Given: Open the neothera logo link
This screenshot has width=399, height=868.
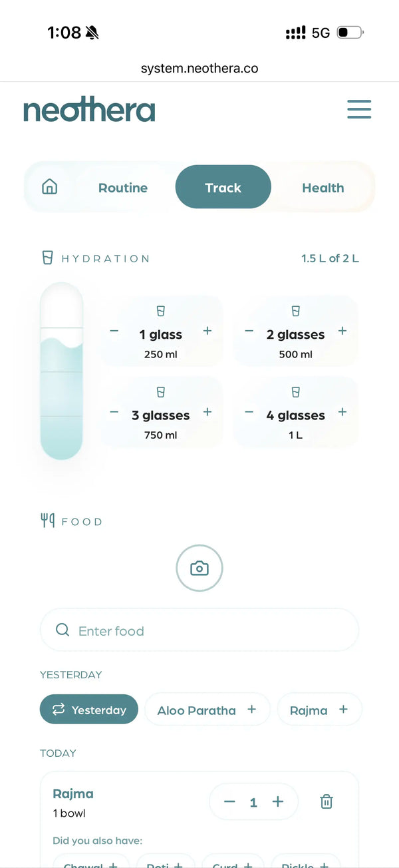Looking at the screenshot, I should tap(89, 110).
